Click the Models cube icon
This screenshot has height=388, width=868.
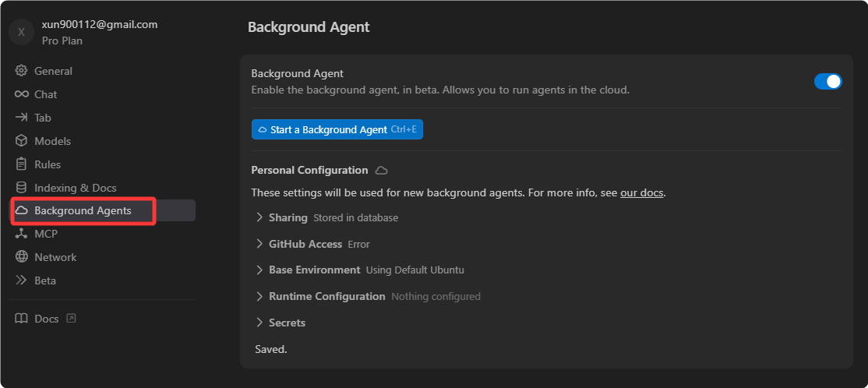pyautogui.click(x=21, y=141)
